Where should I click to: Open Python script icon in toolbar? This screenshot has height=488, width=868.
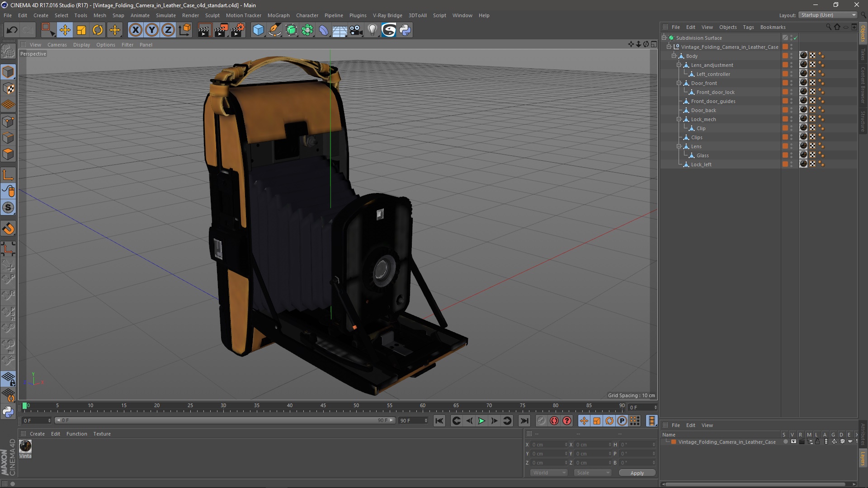[x=405, y=30]
